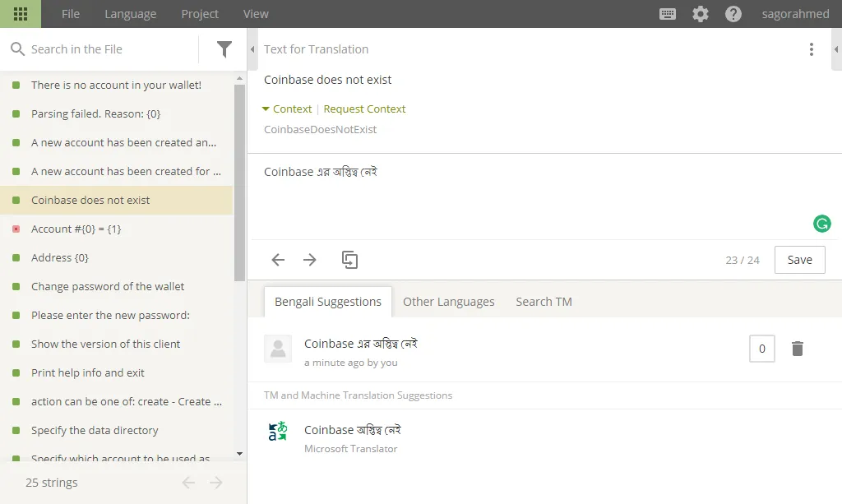The height and width of the screenshot is (504, 842).
Task: Copy source text into translation
Action: tap(349, 260)
